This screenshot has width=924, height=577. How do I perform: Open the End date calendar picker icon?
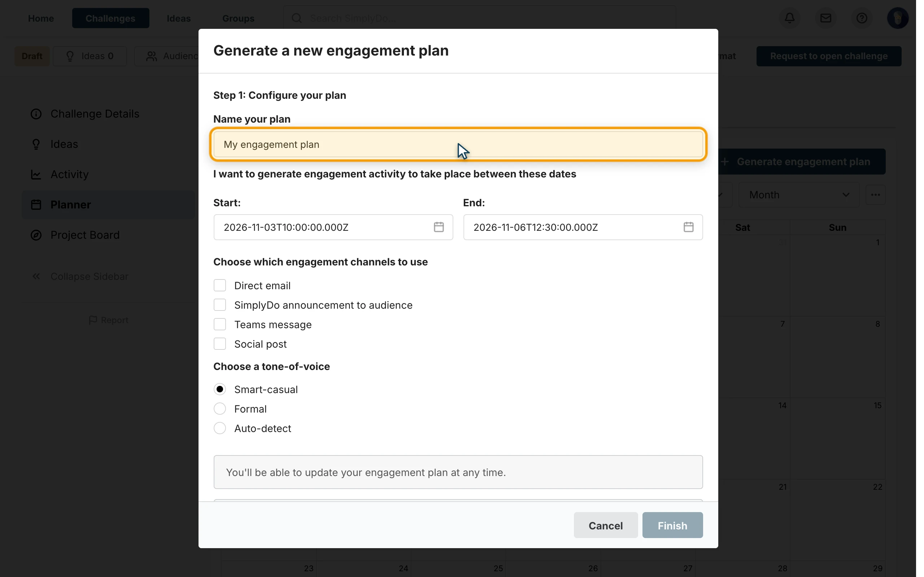(688, 227)
